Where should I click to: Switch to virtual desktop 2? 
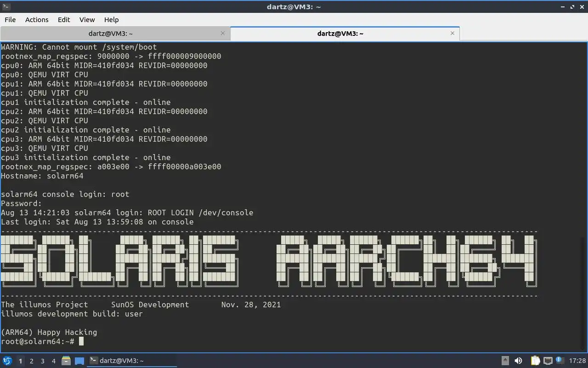coord(31,361)
